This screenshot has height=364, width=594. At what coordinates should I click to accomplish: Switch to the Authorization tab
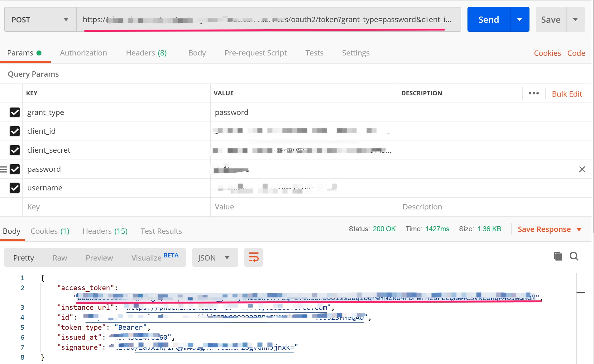[83, 53]
